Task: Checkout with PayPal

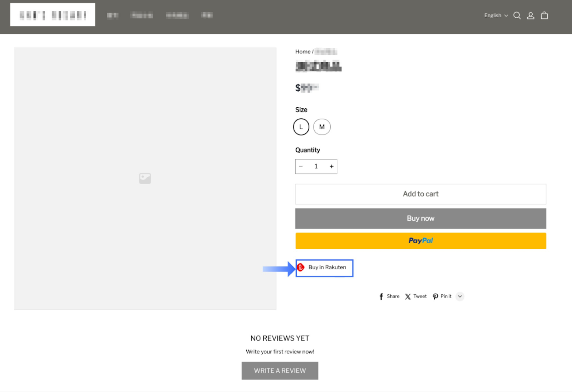Action: [x=420, y=240]
